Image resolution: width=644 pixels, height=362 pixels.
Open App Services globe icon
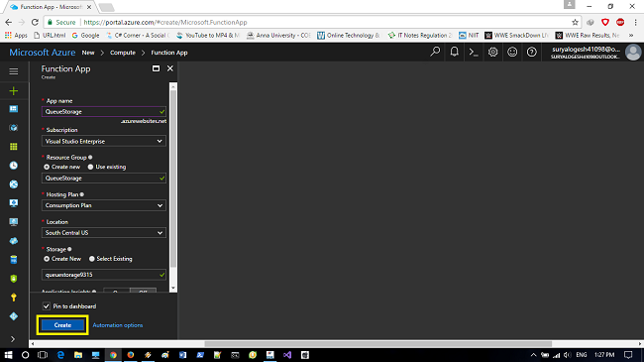(x=14, y=184)
